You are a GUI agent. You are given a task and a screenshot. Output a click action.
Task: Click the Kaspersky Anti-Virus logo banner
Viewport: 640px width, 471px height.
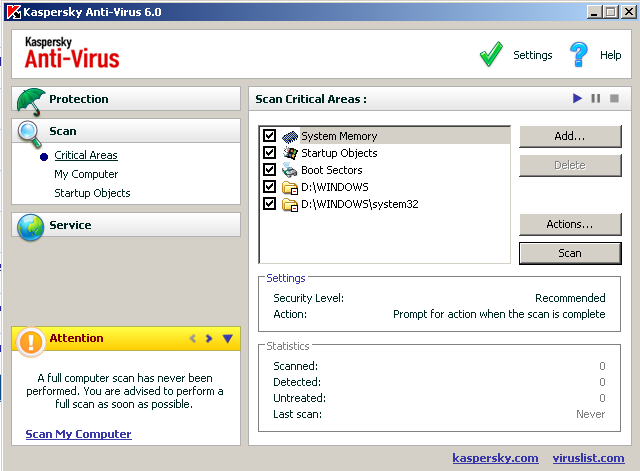[72, 53]
